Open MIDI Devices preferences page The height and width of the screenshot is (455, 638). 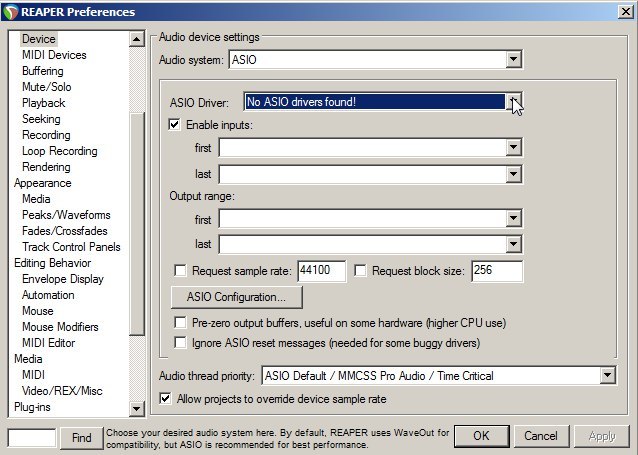coord(54,55)
